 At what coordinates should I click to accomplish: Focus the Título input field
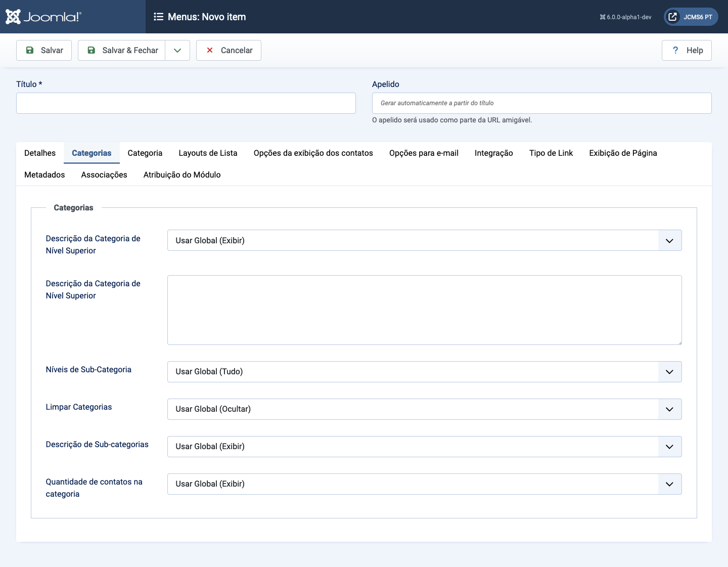point(186,103)
